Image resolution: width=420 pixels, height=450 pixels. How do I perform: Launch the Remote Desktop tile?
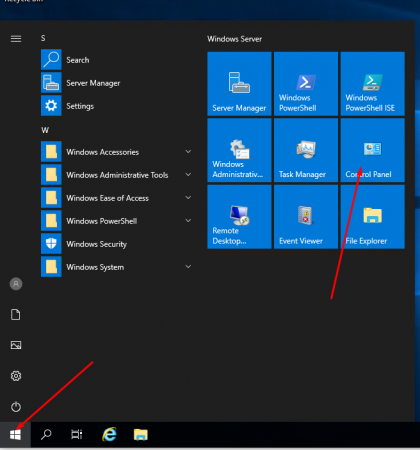tap(239, 217)
